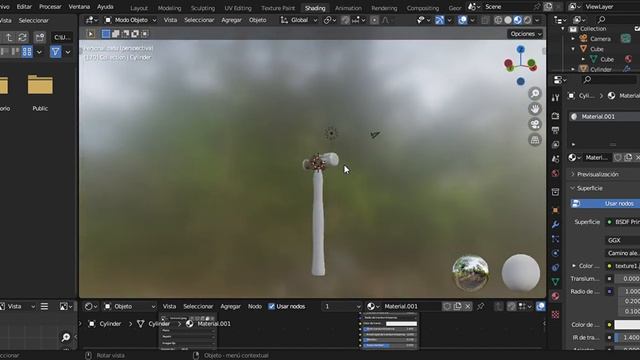Image resolution: width=640 pixels, height=360 pixels.
Task: Click the pin icon in node editor header
Action: [x=480, y=306]
